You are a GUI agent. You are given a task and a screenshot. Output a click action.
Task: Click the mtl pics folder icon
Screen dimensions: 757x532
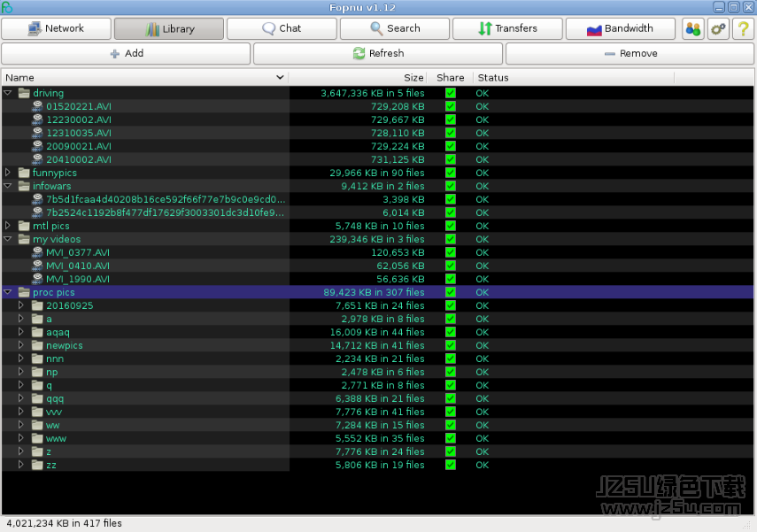(x=24, y=226)
